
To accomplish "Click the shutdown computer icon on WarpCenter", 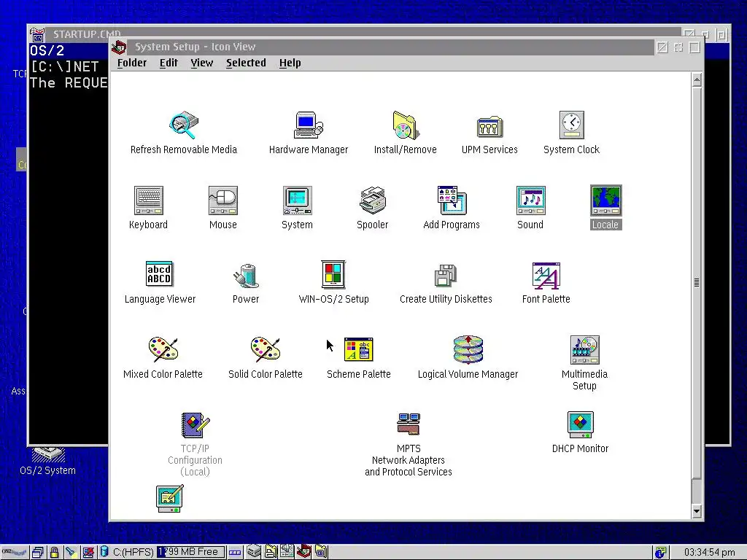I will coord(88,553).
